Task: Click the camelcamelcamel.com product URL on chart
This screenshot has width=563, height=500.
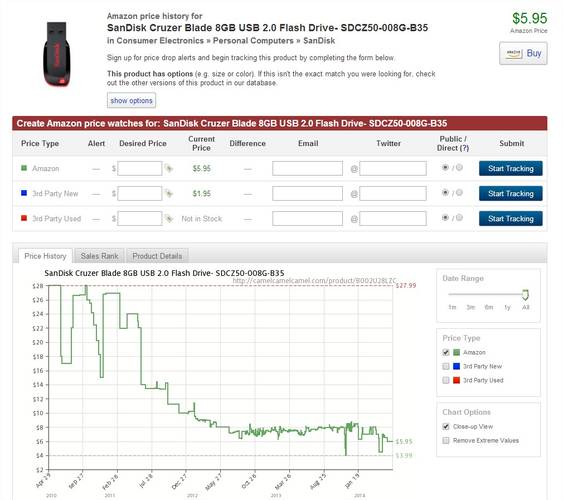Action: pos(314,280)
